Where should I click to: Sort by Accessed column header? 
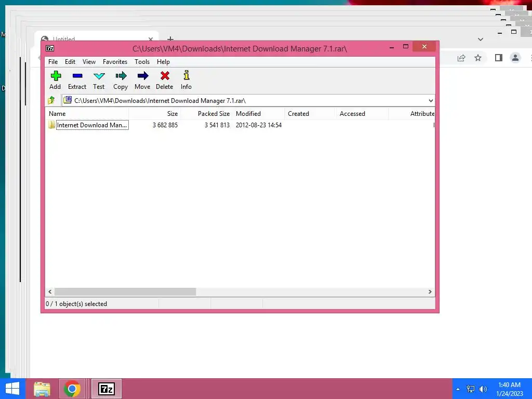362,114
